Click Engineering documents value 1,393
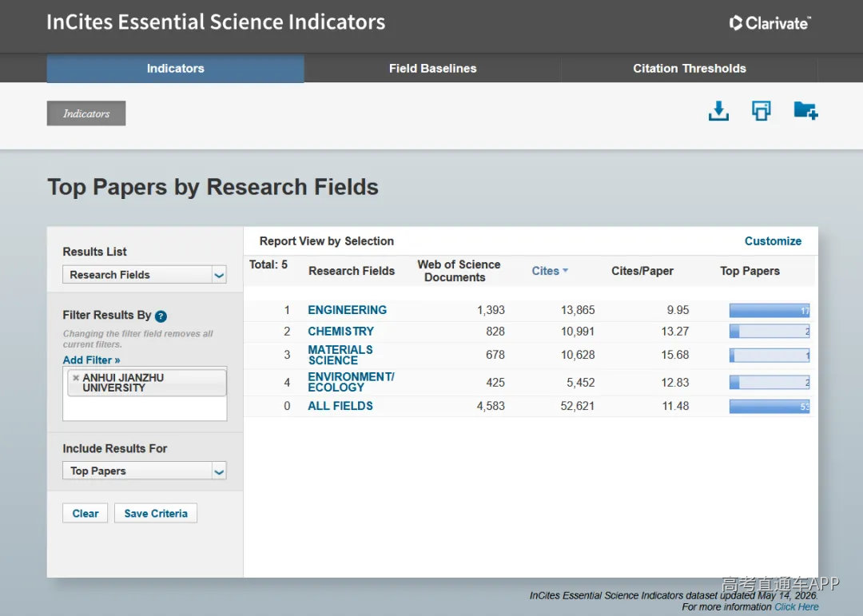This screenshot has height=616, width=863. click(491, 310)
